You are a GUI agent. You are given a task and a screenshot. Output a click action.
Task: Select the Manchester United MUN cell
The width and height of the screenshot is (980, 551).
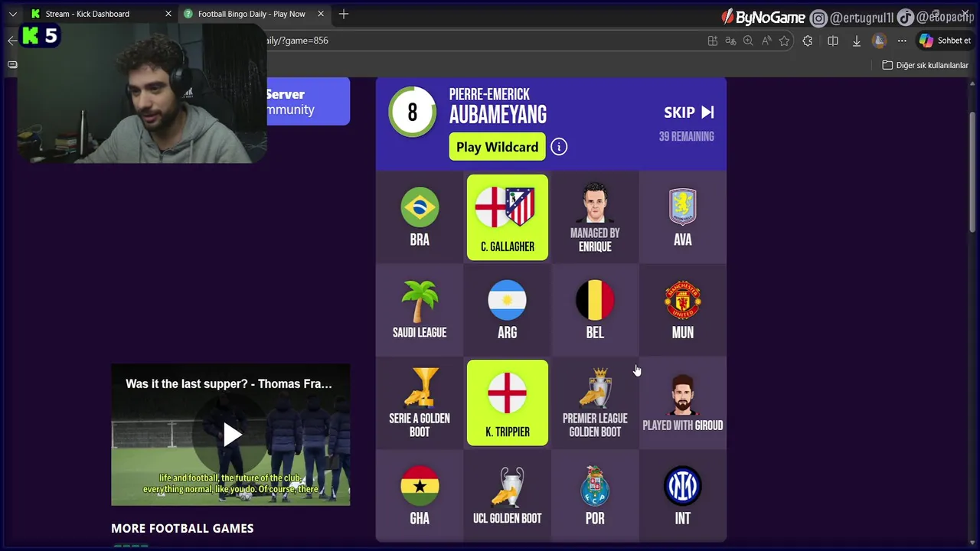click(683, 310)
